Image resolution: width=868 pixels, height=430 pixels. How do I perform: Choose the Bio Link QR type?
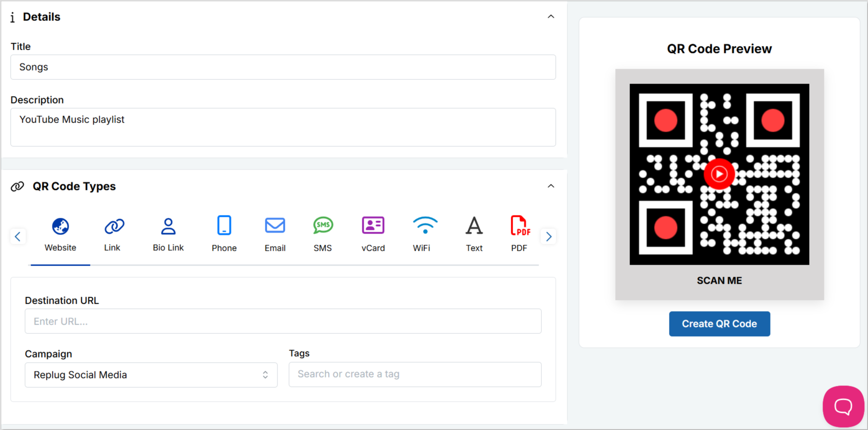click(168, 235)
